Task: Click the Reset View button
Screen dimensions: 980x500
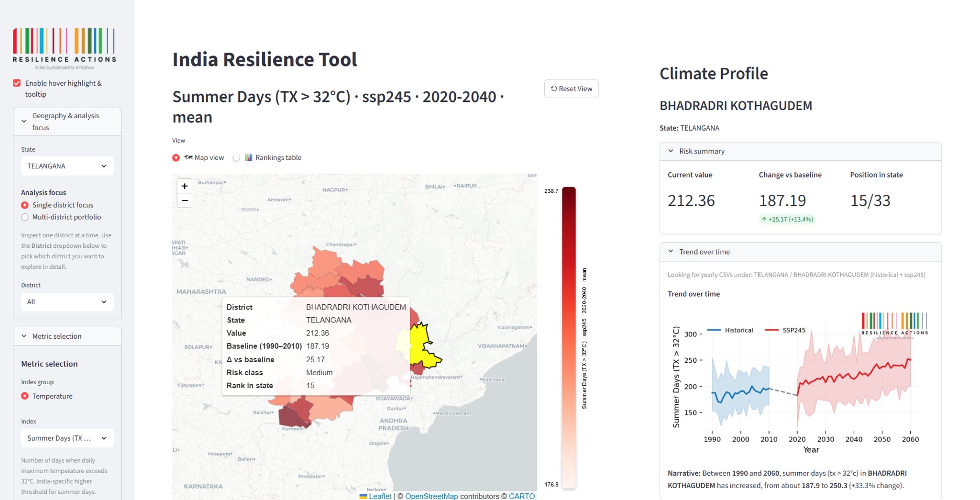Action: [x=571, y=89]
